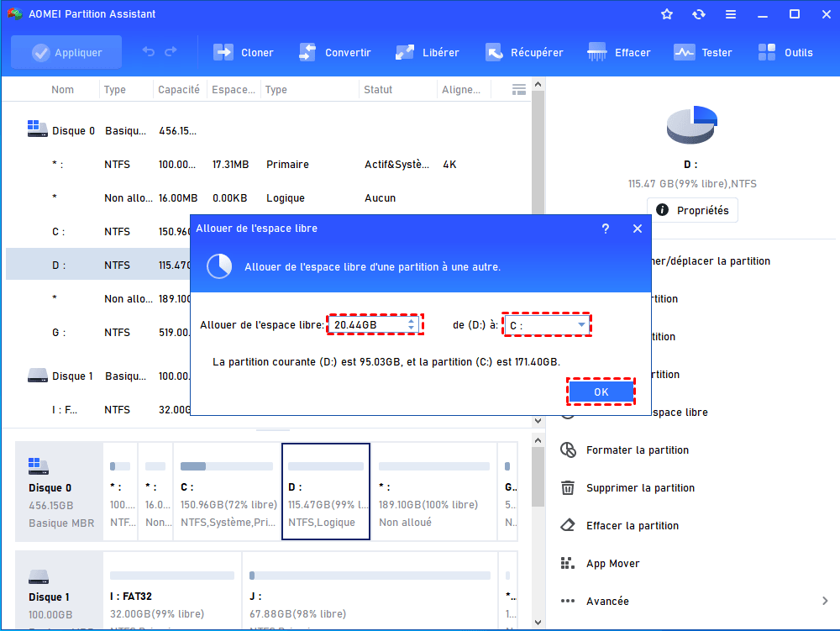
Task: Click OK to confirm space allocation
Action: click(601, 392)
